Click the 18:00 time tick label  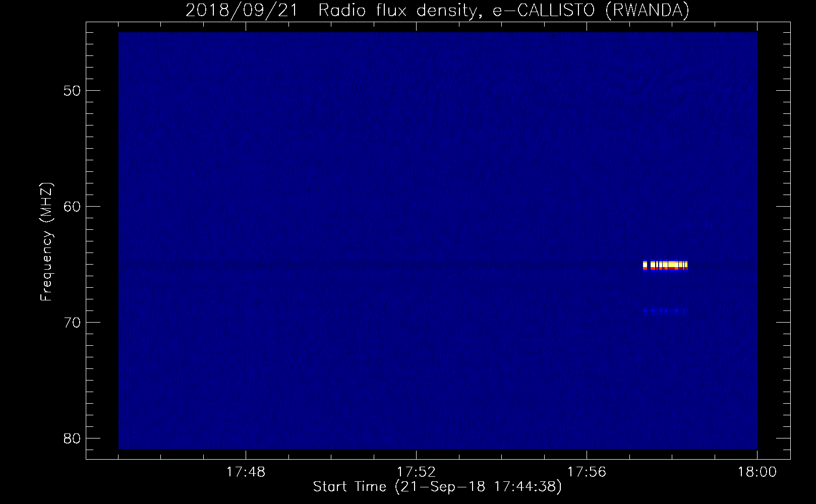[x=757, y=472]
